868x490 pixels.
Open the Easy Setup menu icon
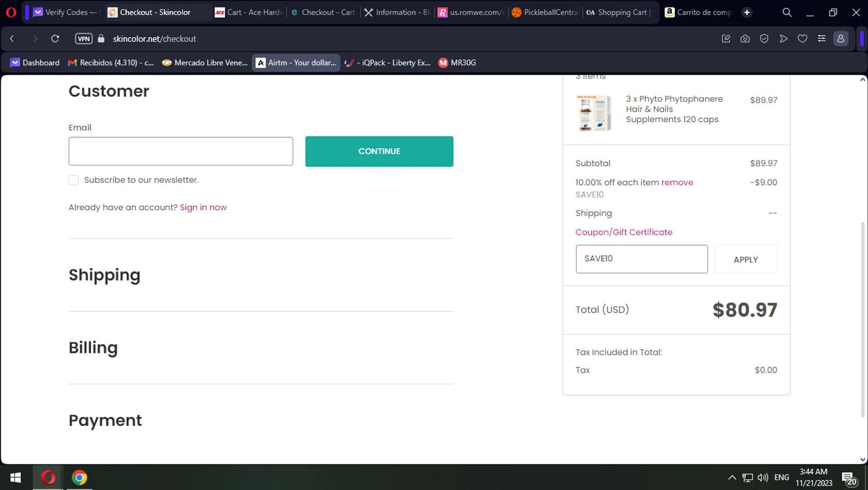pos(822,39)
